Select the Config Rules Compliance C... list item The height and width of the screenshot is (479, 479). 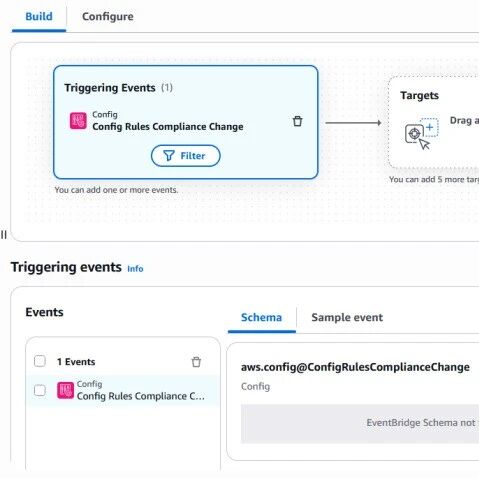123,390
